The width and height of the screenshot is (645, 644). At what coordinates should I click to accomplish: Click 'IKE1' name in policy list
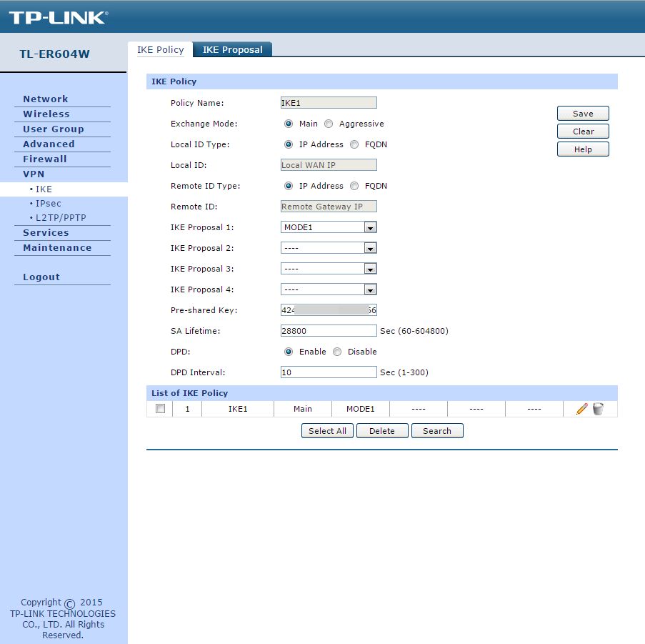pyautogui.click(x=238, y=409)
